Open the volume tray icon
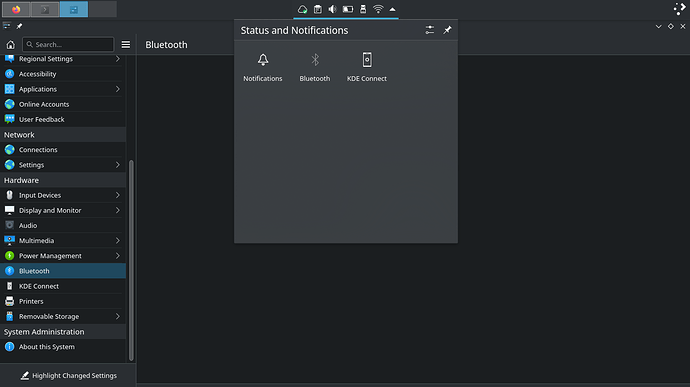Screen dimensions: 690x387 332,9
